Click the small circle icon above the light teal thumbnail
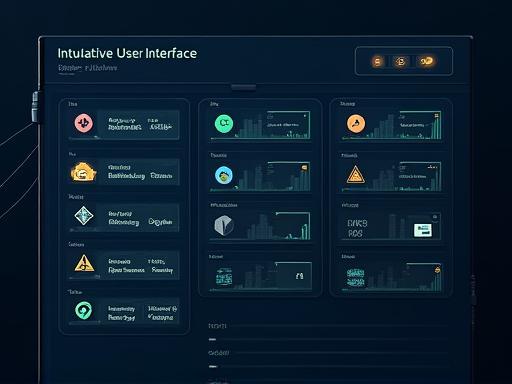Viewport: 512px width, 384px height. 435,217
